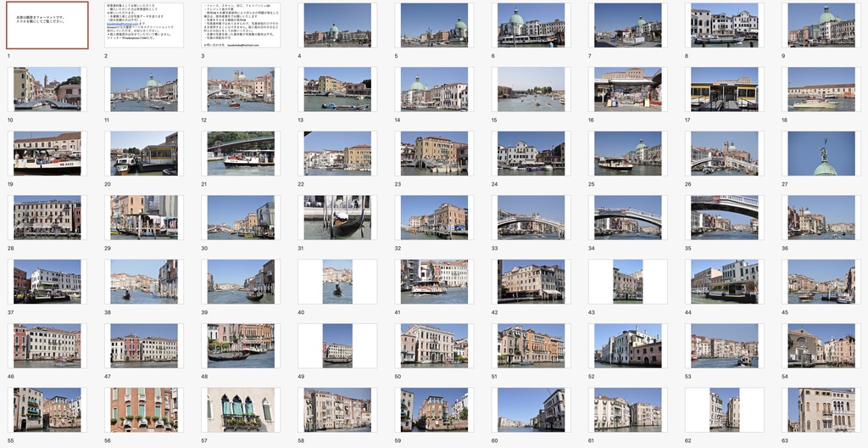Select slide thumbnail numbered 51

tap(531, 346)
